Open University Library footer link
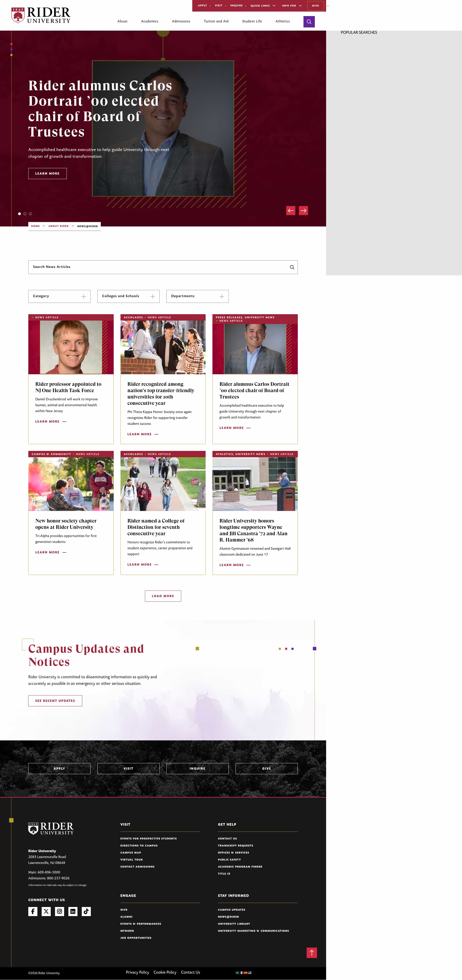Screen dimensions: 462x980 coord(234,924)
